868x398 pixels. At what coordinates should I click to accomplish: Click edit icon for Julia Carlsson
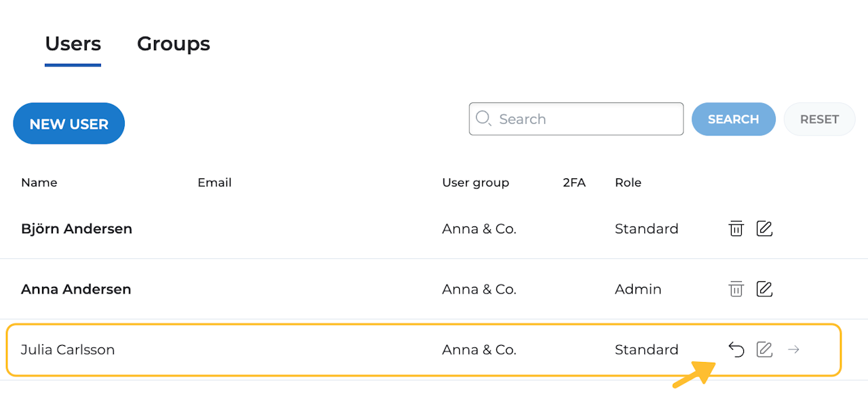(764, 349)
